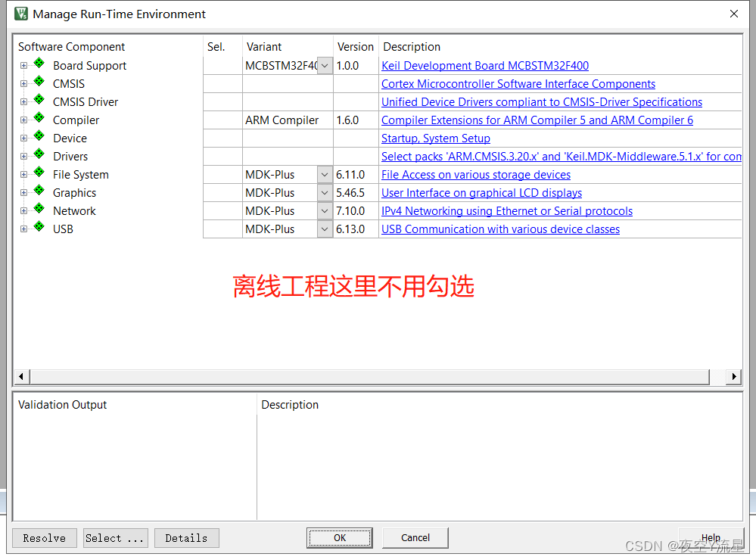This screenshot has width=756, height=560.
Task: Open Graphics MDK-Plus variant dropdown
Action: pyautogui.click(x=325, y=193)
